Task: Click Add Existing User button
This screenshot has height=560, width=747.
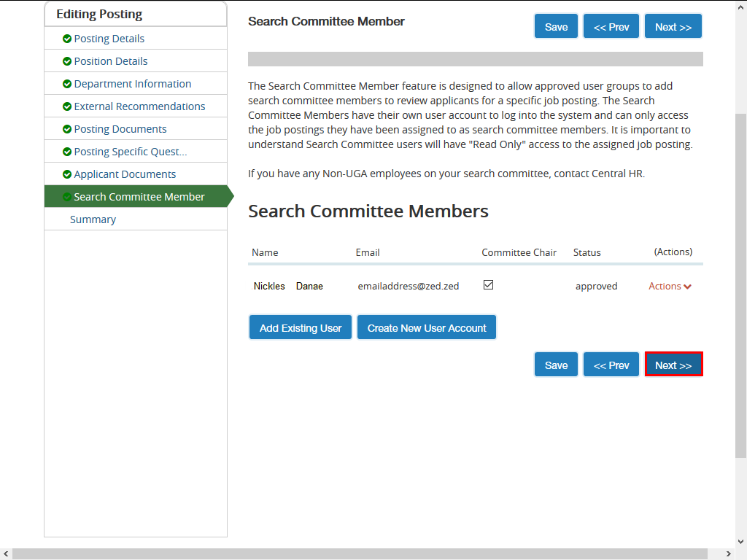Action: 301,328
